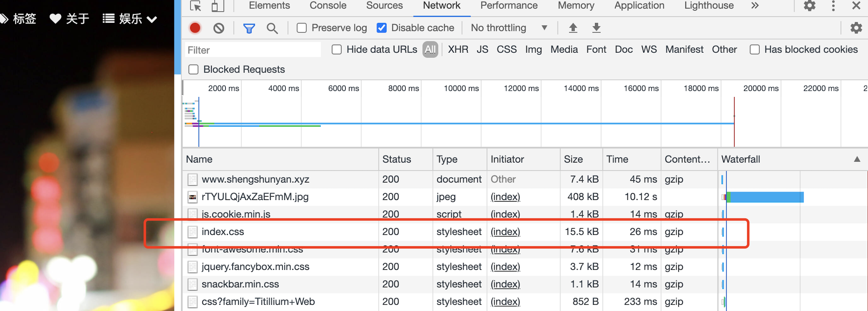Filter requests by XHR type

click(458, 49)
